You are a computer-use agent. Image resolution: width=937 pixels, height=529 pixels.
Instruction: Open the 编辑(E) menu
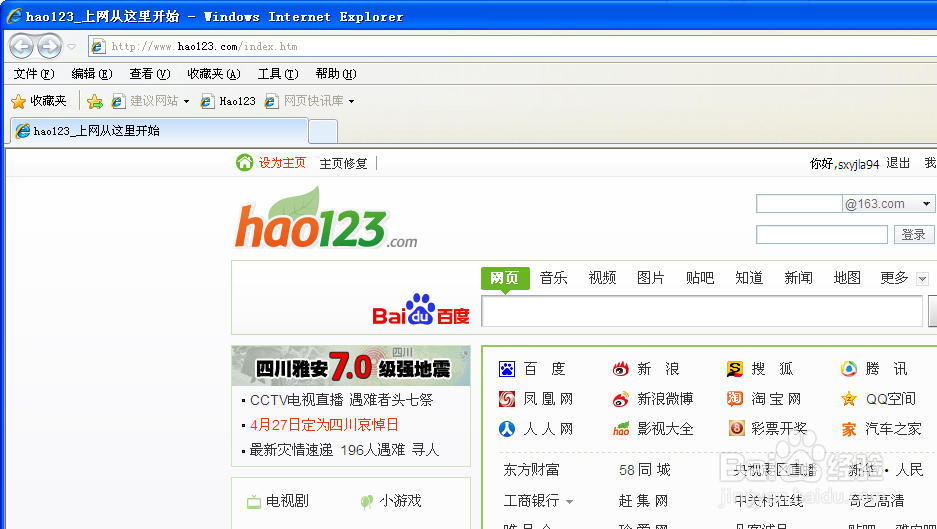pos(91,74)
